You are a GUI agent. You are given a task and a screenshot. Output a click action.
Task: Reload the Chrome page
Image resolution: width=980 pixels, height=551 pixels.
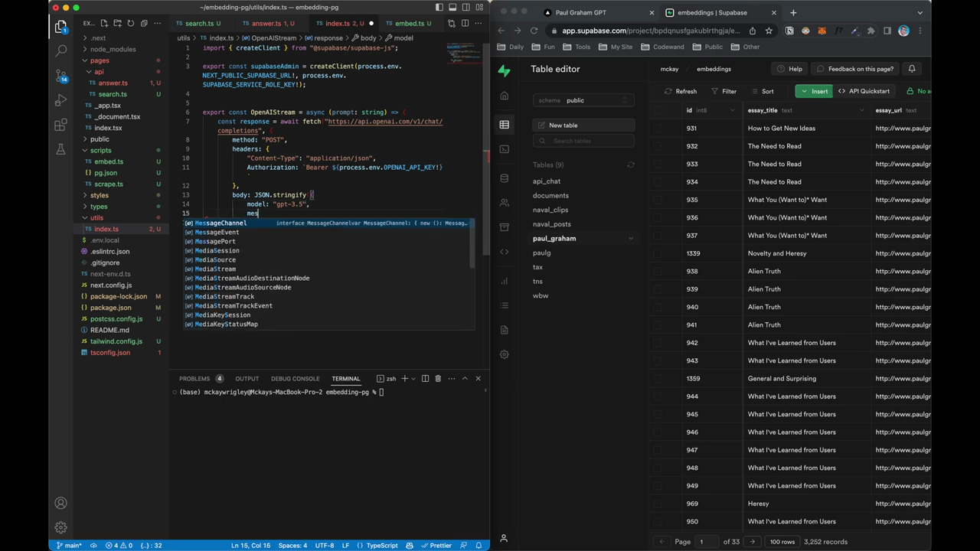tap(534, 31)
